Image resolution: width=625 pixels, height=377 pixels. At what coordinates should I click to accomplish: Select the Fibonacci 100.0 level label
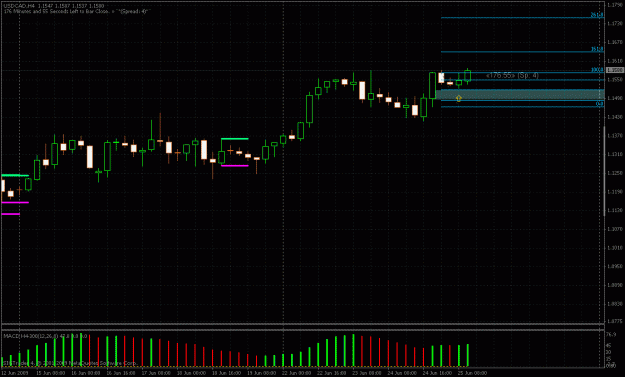pos(597,70)
